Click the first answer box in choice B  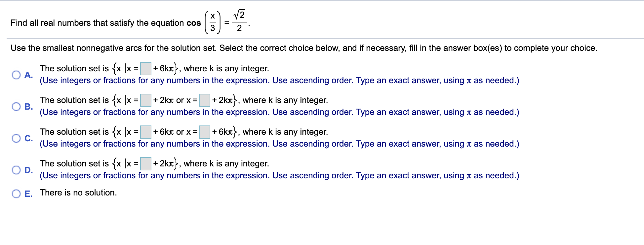(x=145, y=100)
